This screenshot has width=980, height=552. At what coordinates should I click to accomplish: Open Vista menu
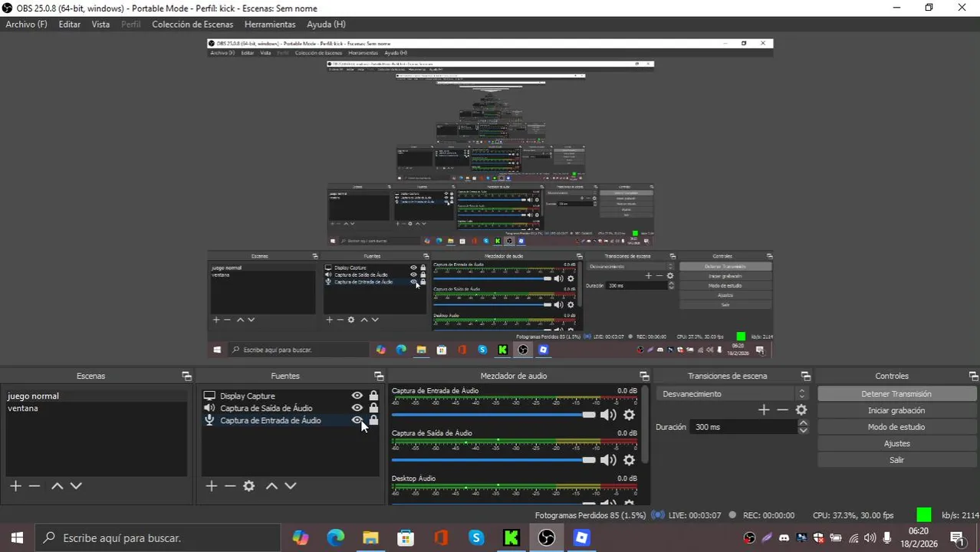(100, 25)
